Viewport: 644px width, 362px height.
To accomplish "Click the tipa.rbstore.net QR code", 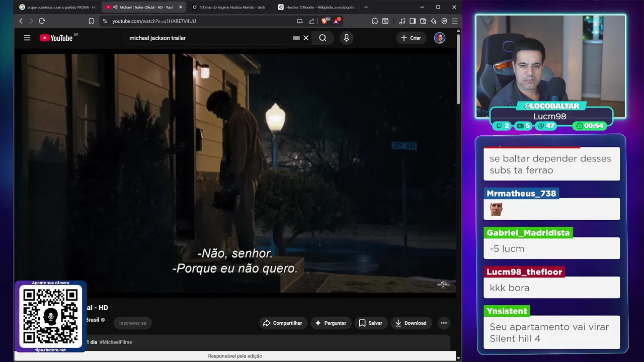I will pos(50,316).
